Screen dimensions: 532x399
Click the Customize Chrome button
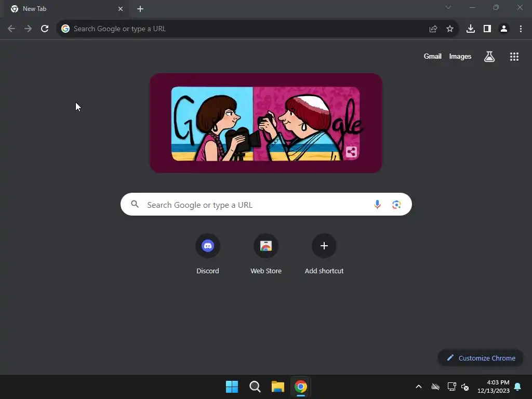coord(481,358)
